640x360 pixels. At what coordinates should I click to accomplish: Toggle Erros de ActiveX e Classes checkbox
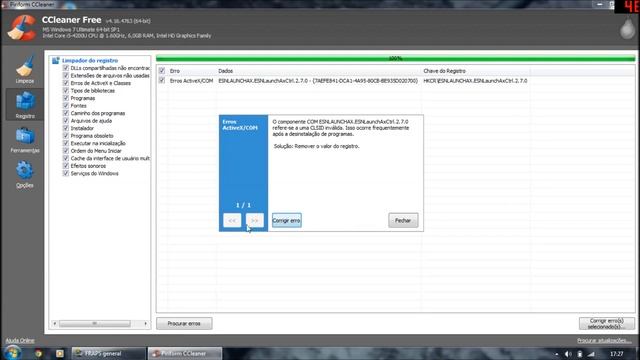[66, 83]
